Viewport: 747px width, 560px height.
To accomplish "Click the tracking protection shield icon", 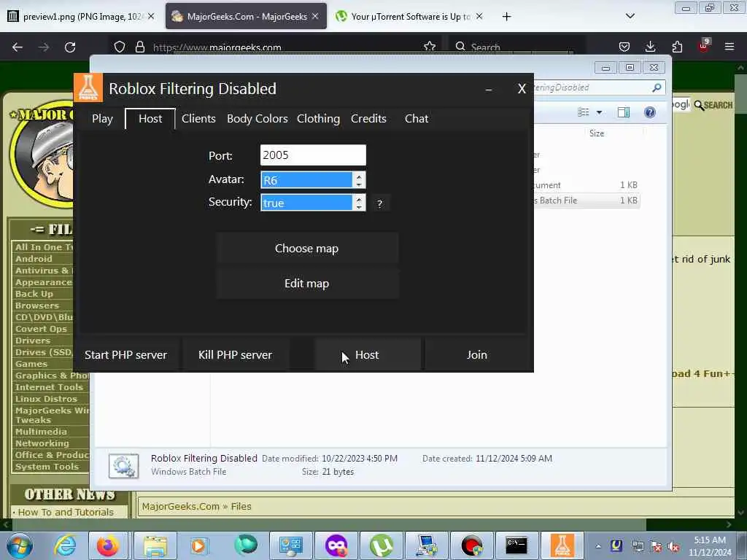I will [x=120, y=47].
